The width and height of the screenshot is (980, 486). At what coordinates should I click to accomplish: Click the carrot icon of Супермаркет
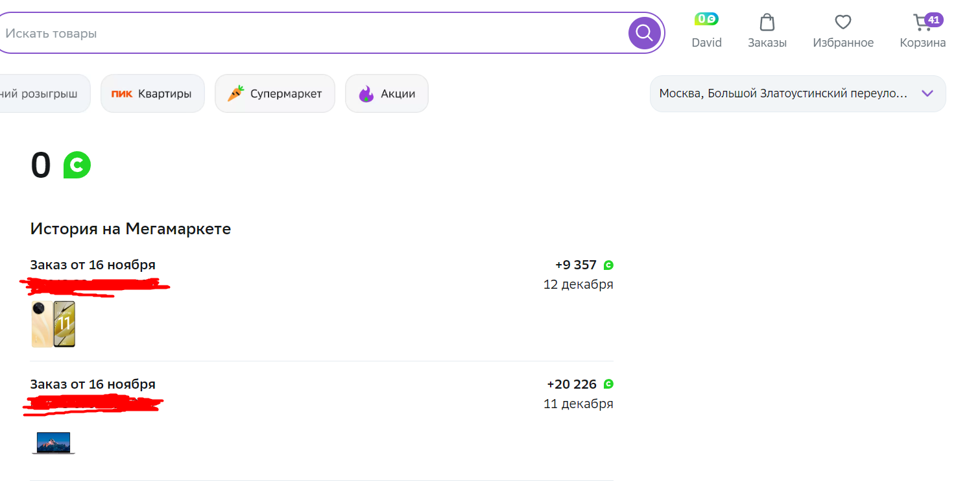point(235,93)
